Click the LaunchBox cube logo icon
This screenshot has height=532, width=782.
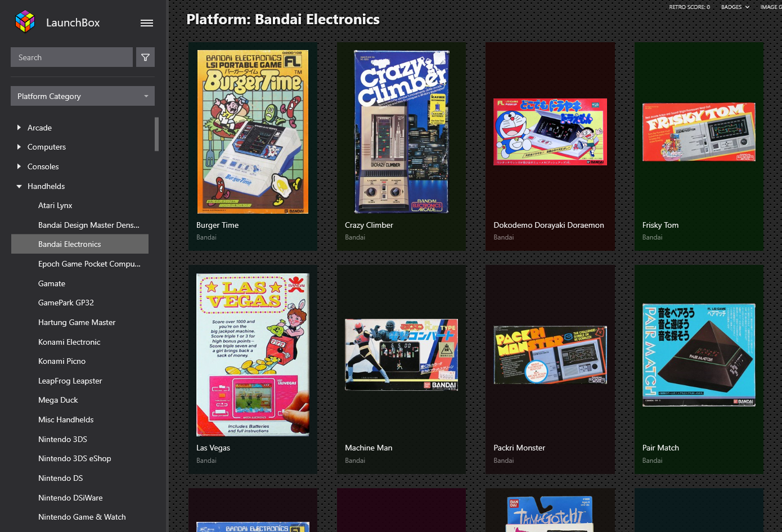coord(25,22)
